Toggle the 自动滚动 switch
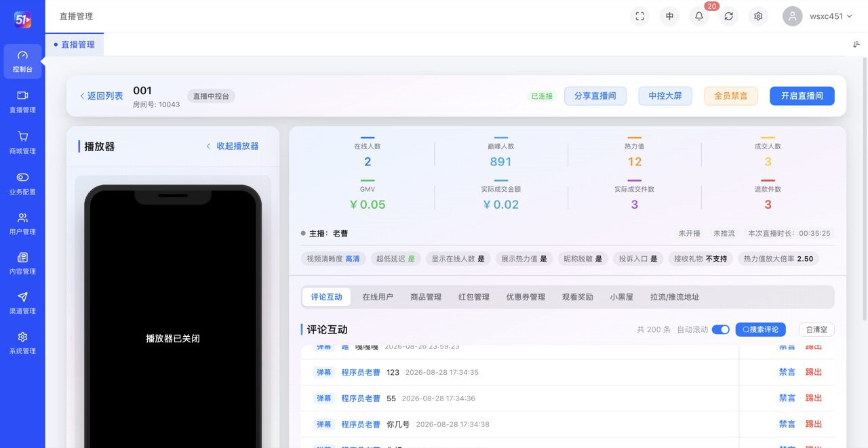 [721, 329]
